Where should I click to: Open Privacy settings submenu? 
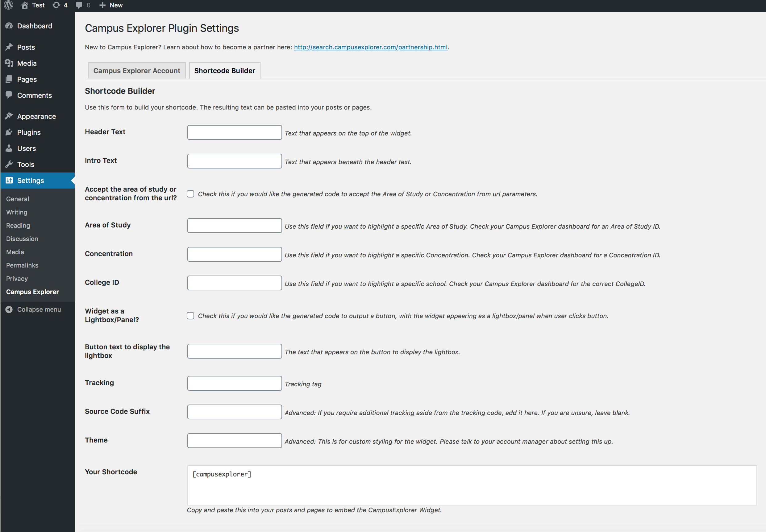17,279
